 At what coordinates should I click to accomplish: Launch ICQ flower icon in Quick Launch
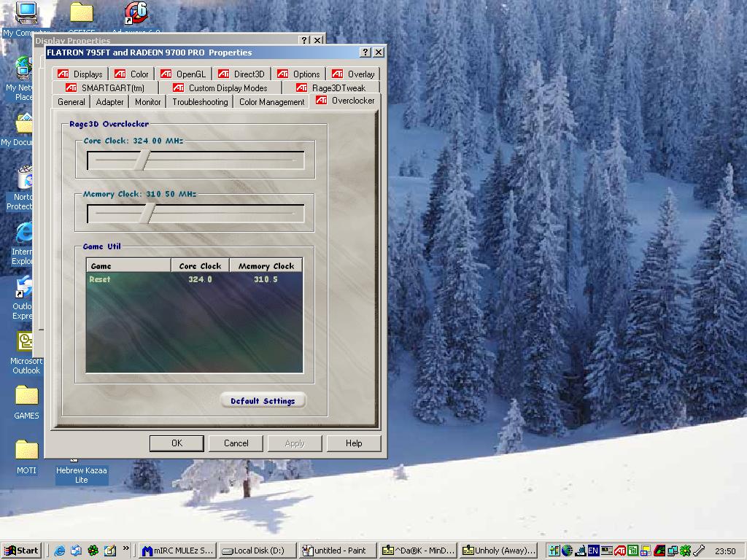[x=93, y=551]
